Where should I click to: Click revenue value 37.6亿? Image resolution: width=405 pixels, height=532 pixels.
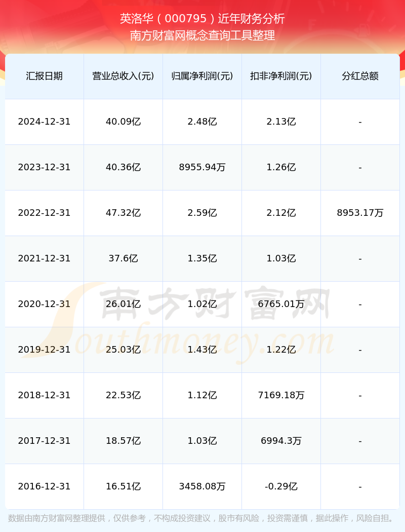point(124,258)
